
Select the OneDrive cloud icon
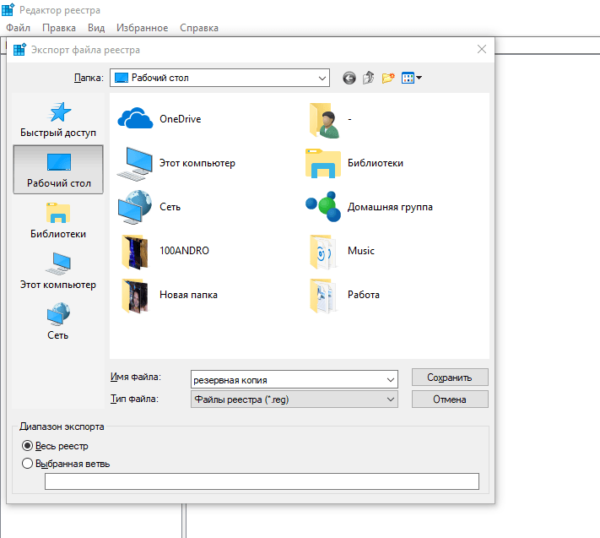[135, 118]
